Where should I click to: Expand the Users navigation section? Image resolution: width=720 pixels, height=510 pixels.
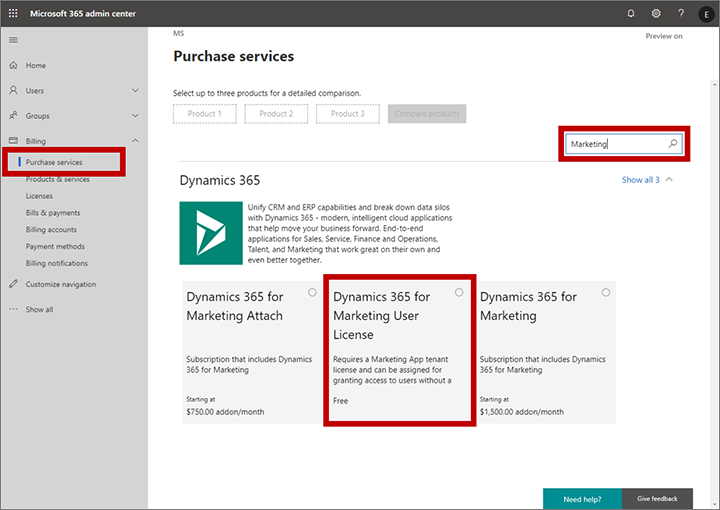[135, 90]
